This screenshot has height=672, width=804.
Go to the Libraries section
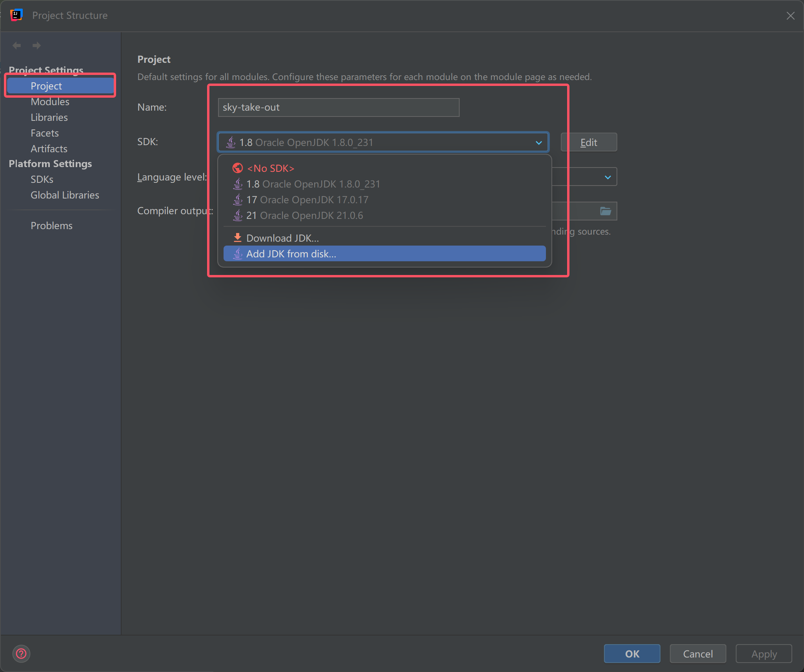(49, 117)
